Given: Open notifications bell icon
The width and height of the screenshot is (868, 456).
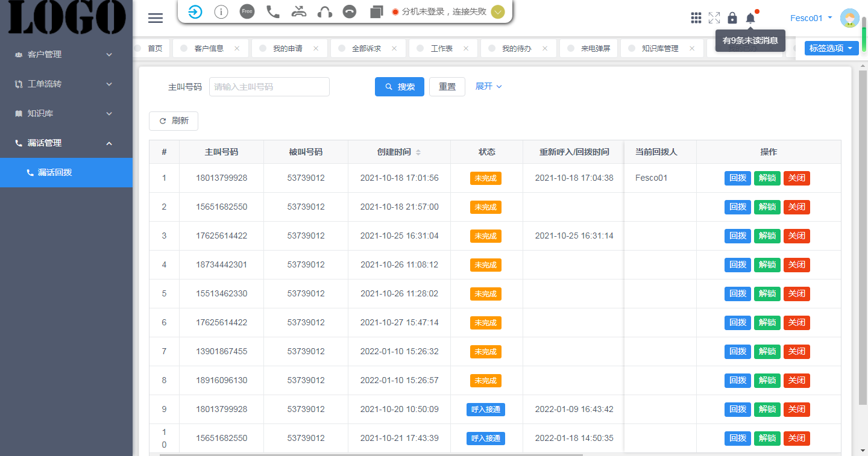Looking at the screenshot, I should pyautogui.click(x=750, y=18).
